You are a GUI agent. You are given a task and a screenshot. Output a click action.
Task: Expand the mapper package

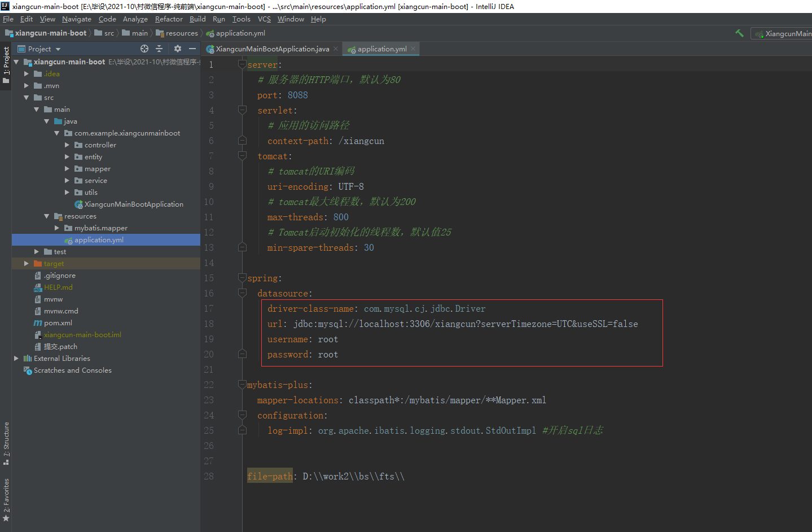pos(67,169)
